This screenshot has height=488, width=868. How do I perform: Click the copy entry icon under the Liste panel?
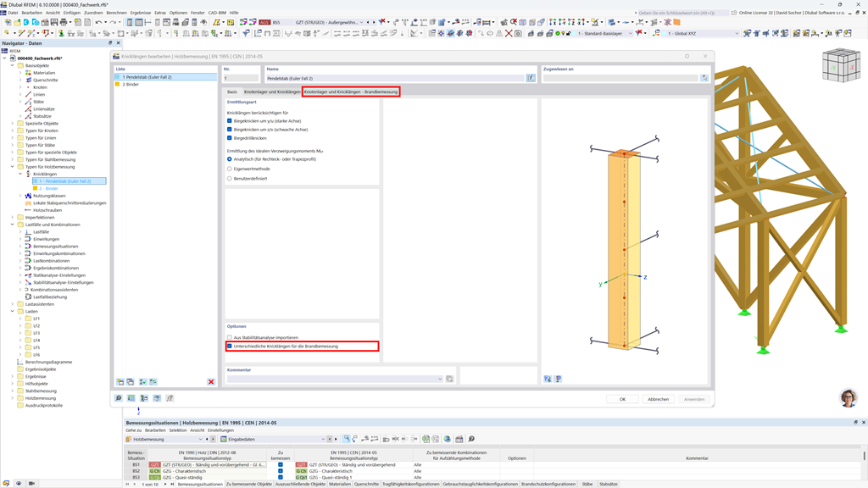click(130, 382)
